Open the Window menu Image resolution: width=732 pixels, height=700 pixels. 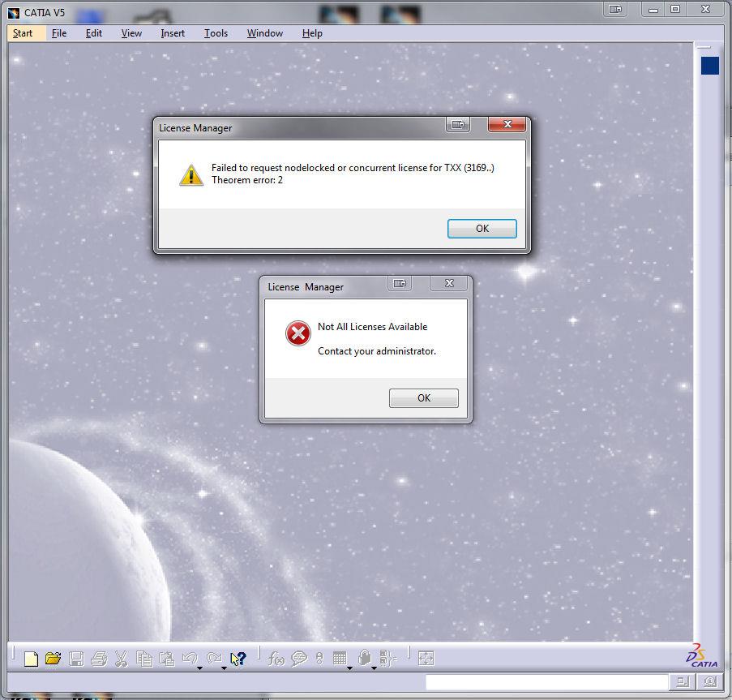point(265,33)
